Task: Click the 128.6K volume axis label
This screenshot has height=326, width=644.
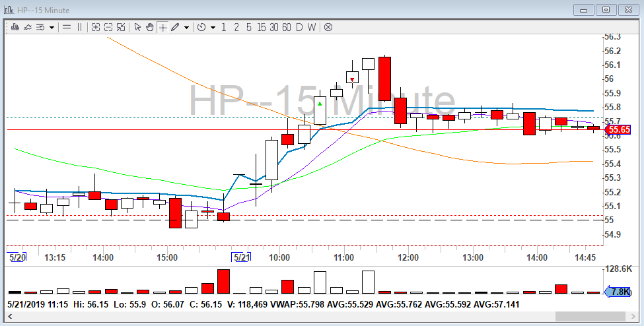Action: (618, 269)
